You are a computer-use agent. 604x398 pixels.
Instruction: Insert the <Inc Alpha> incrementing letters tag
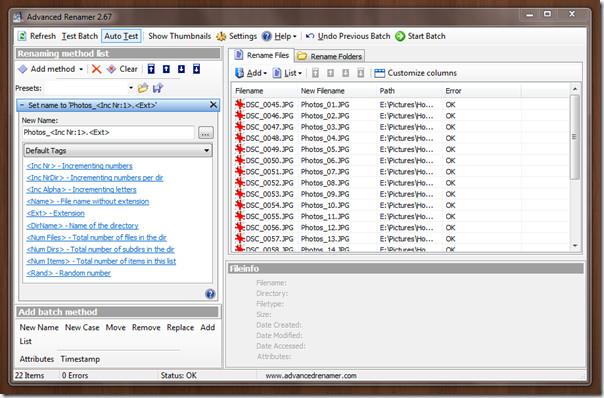coord(81,190)
